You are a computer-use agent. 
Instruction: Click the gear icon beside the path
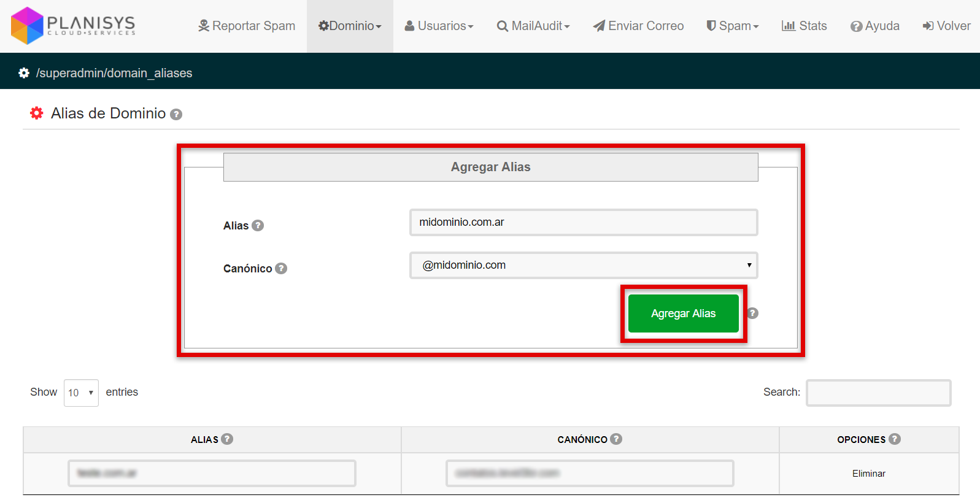tap(24, 73)
